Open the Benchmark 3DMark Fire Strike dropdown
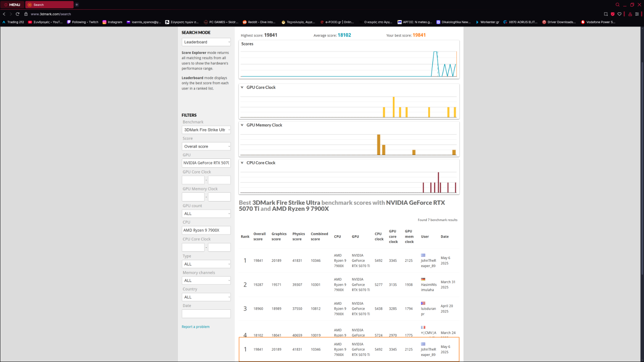 point(206,130)
